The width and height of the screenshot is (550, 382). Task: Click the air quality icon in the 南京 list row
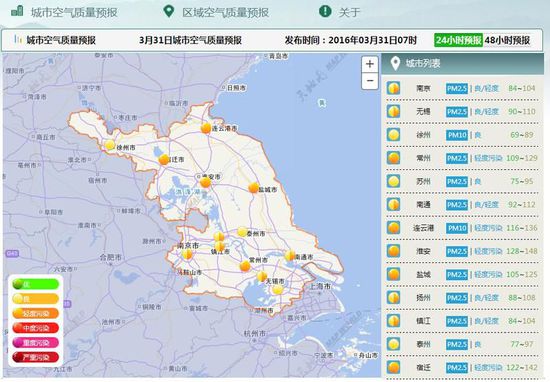[394, 88]
